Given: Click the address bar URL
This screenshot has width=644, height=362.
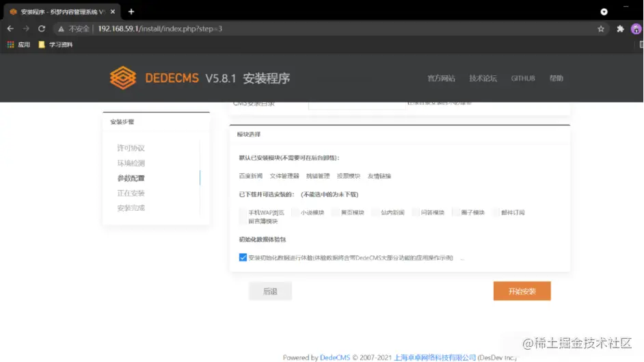Looking at the screenshot, I should click(160, 29).
